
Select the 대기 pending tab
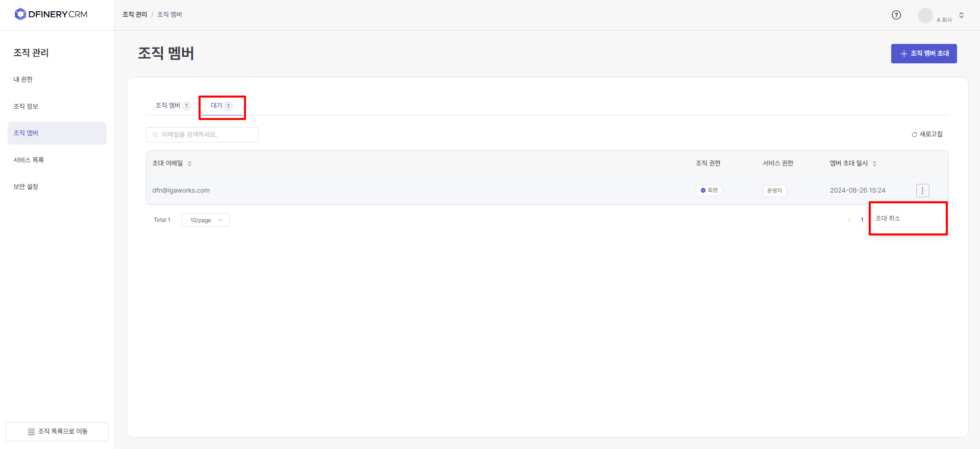pyautogui.click(x=222, y=106)
